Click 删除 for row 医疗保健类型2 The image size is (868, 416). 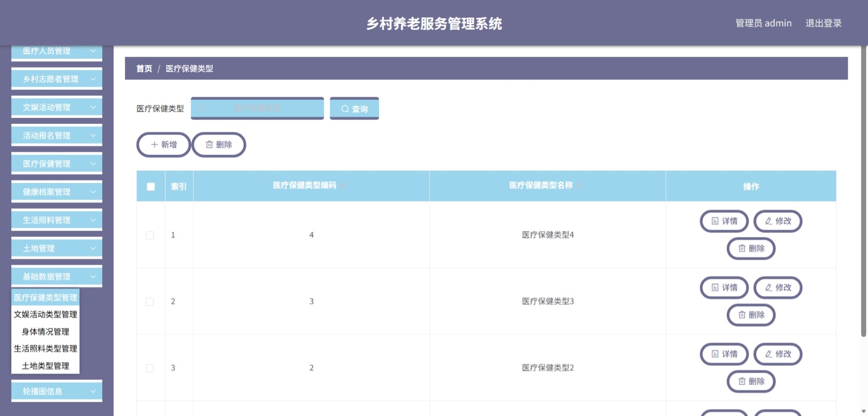pyautogui.click(x=751, y=381)
